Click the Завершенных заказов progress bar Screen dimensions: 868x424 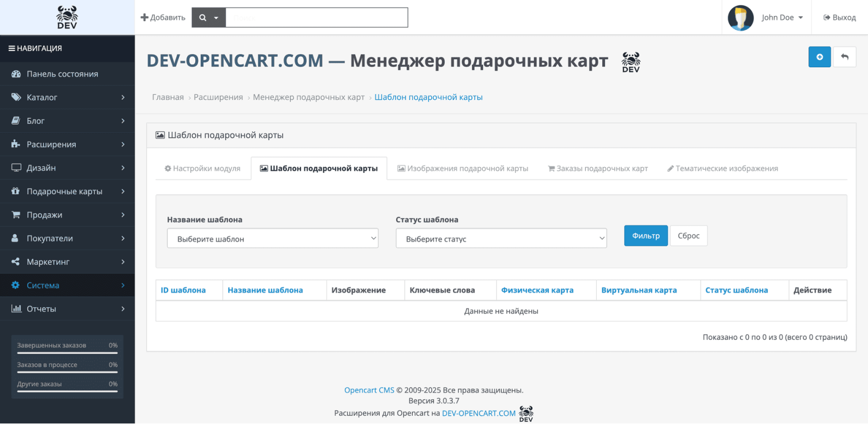point(67,353)
